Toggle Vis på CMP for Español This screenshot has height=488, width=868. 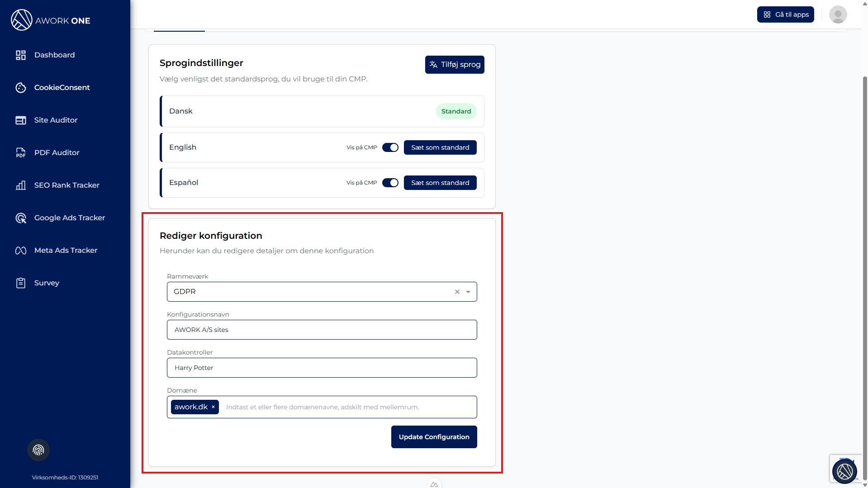(390, 183)
